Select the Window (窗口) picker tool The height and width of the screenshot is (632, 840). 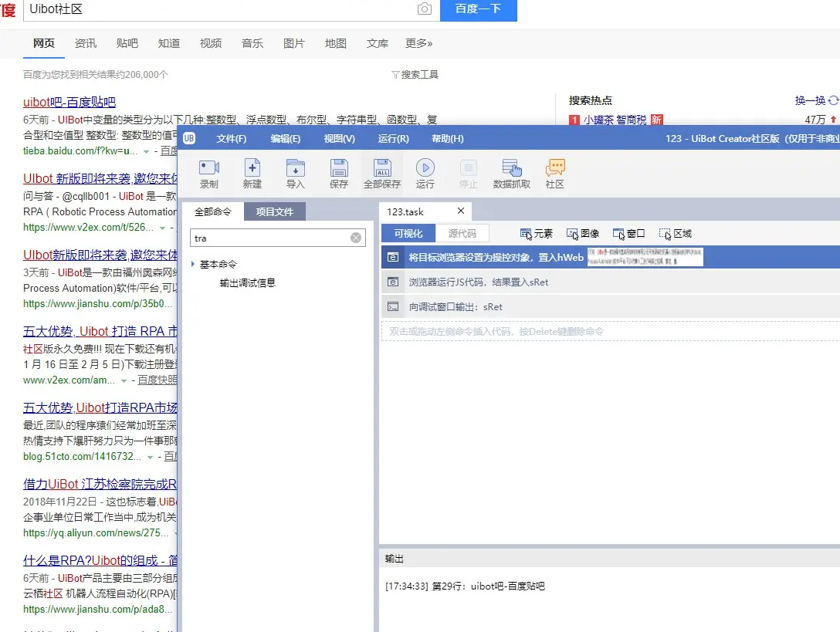(x=629, y=234)
